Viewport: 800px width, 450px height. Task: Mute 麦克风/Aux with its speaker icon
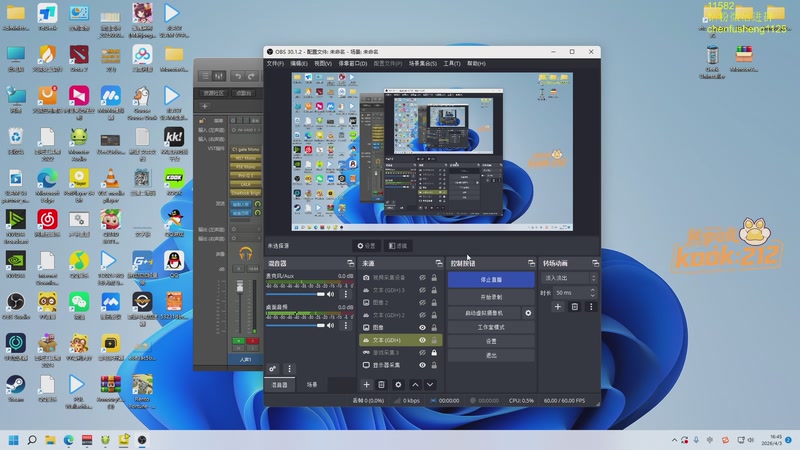coord(331,294)
